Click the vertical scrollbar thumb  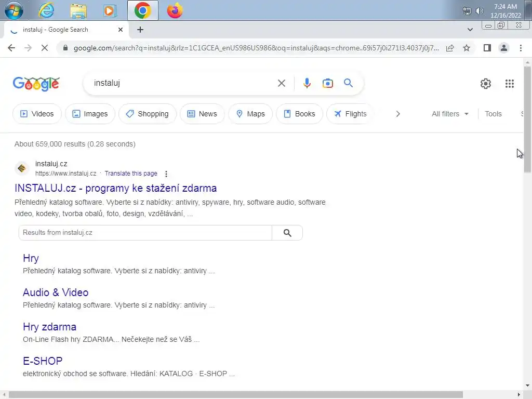coord(527,119)
